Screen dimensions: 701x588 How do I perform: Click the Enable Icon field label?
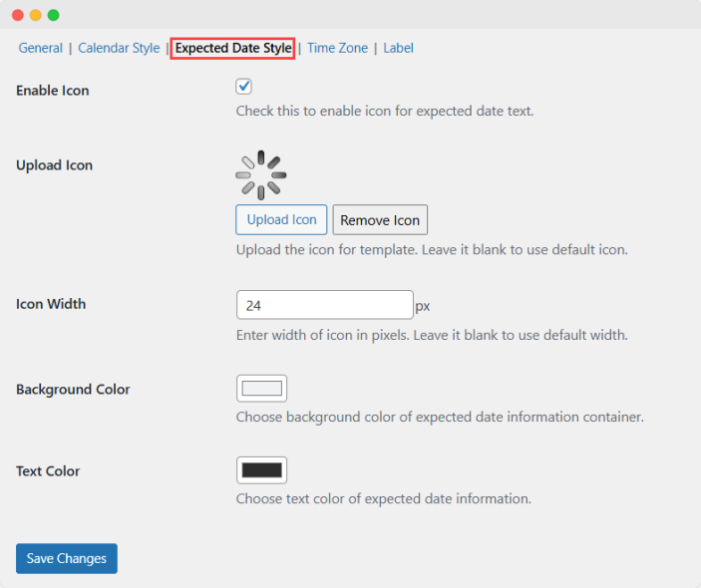point(53,91)
